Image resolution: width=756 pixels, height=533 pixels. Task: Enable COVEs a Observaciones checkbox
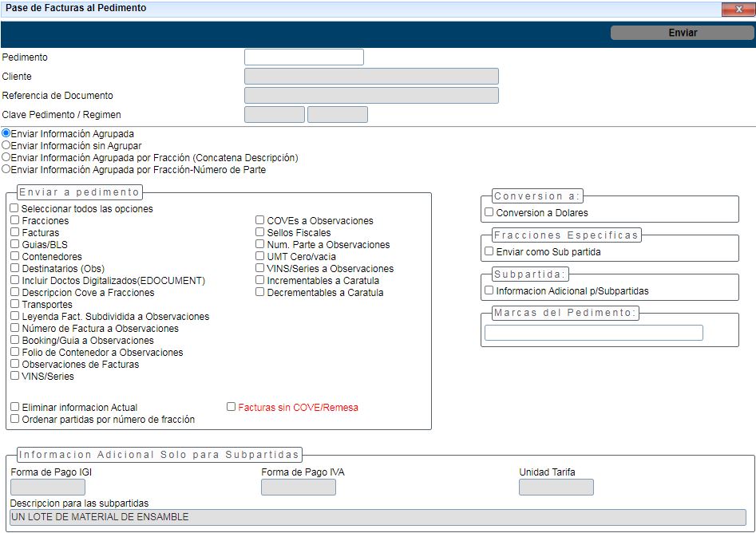pyautogui.click(x=260, y=221)
